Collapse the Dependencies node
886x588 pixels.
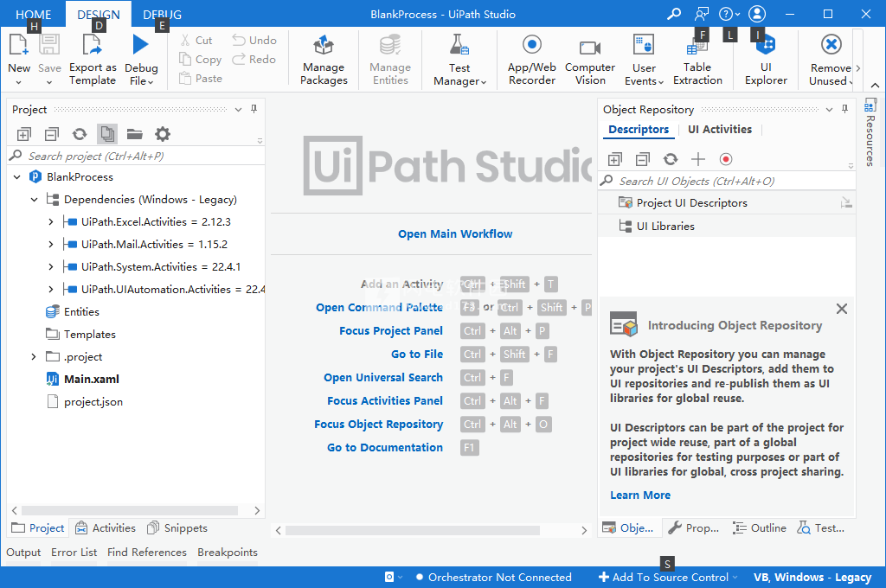pyautogui.click(x=35, y=200)
